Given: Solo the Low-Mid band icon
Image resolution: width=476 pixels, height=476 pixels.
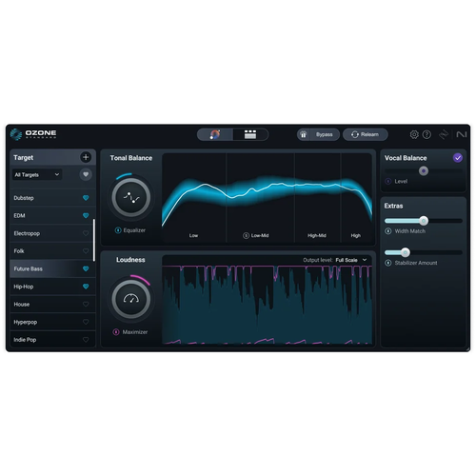Looking at the screenshot, I should pyautogui.click(x=246, y=235).
